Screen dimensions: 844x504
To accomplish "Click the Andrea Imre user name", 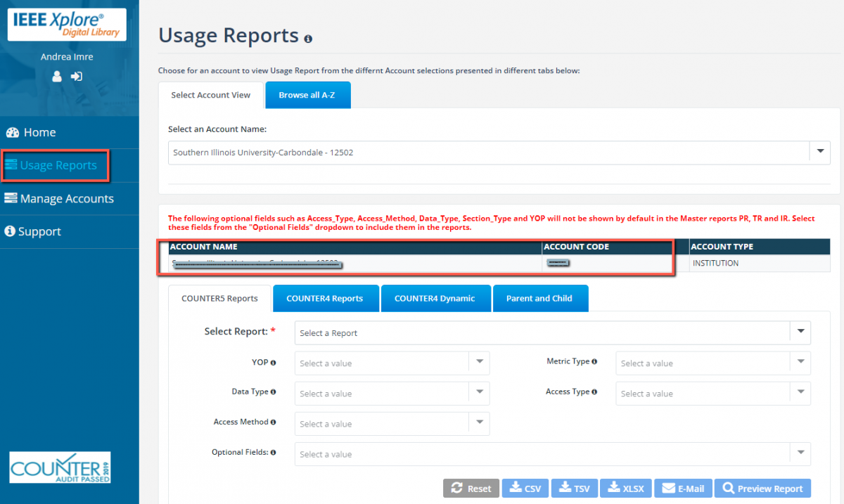I will click(67, 57).
